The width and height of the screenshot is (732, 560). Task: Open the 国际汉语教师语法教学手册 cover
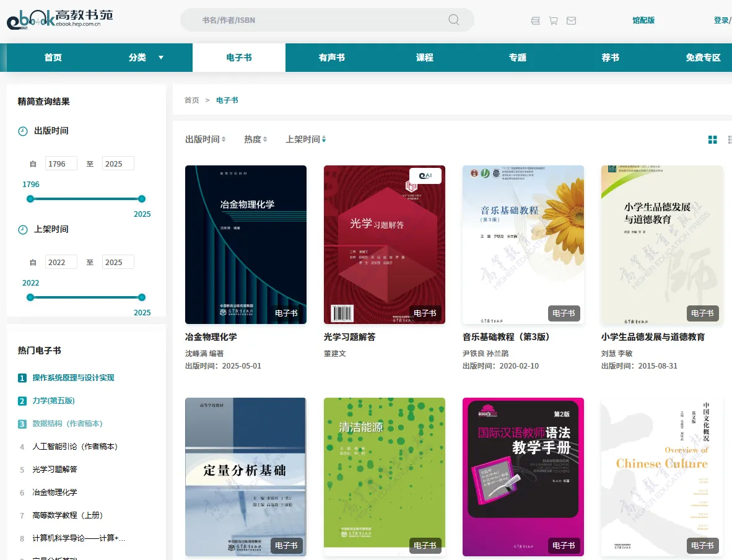523,477
